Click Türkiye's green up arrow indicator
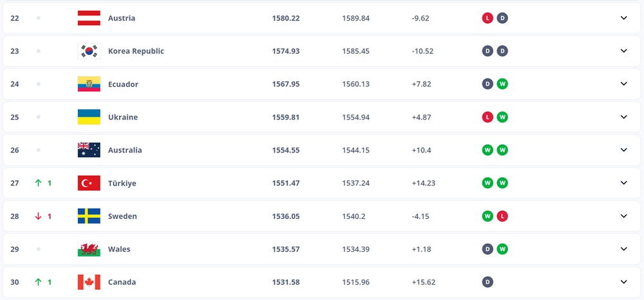The width and height of the screenshot is (644, 300). pos(38,183)
